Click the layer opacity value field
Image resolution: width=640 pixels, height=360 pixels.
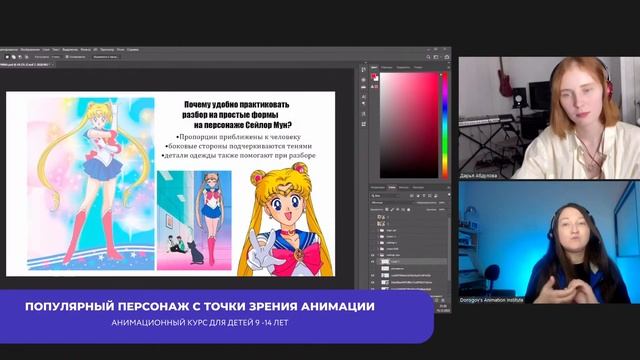coord(442,203)
